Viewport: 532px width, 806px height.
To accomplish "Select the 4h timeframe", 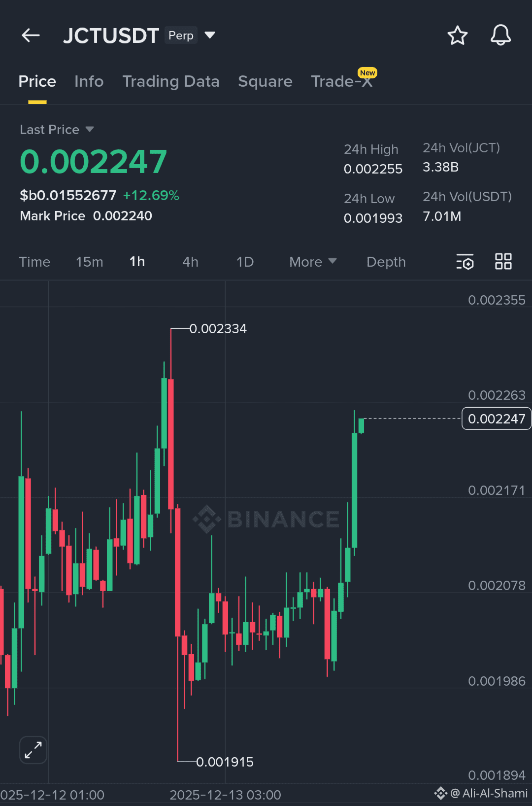I will coord(190,262).
